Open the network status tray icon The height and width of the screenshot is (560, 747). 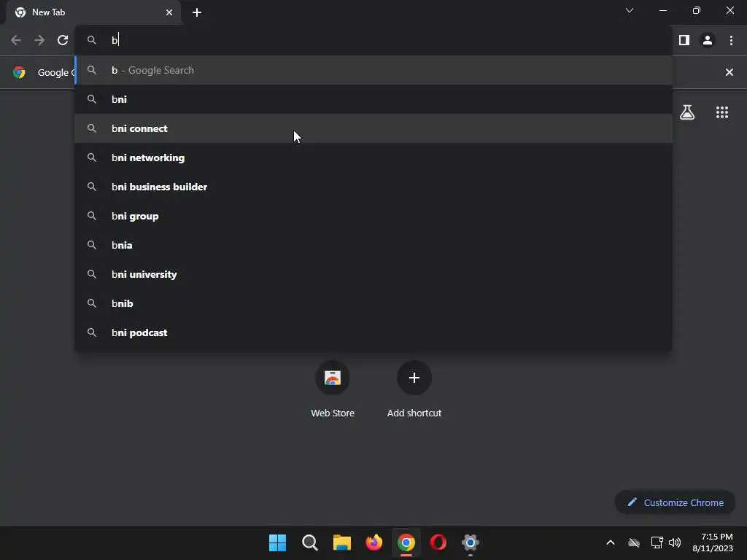(x=657, y=542)
